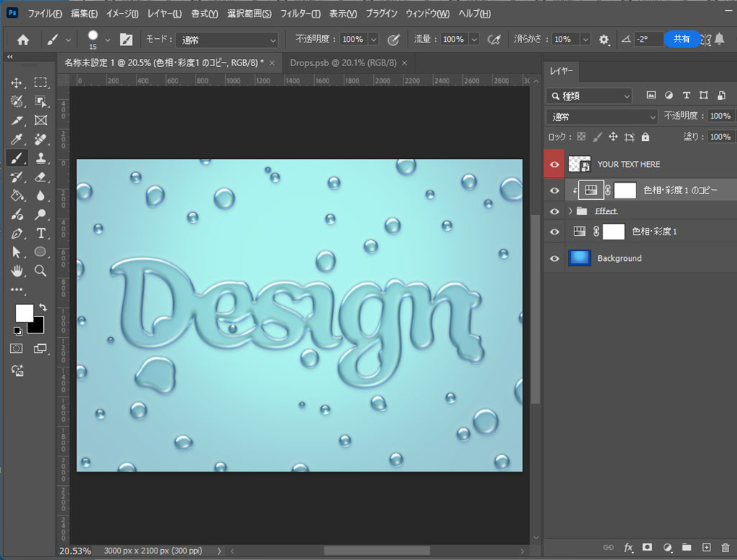This screenshot has width=737, height=560.
Task: Click the 共有 share button
Action: click(x=681, y=40)
